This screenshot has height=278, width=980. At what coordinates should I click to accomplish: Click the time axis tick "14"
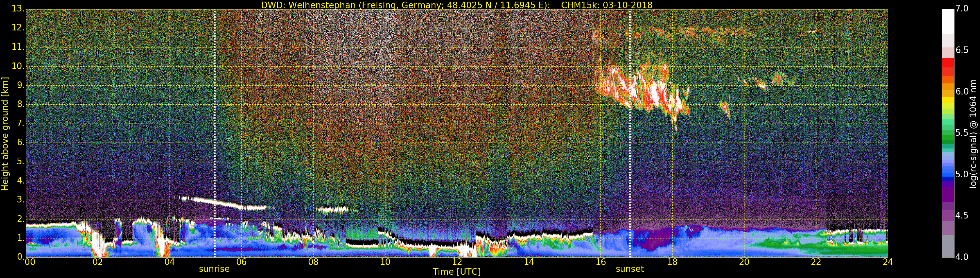[x=529, y=262]
